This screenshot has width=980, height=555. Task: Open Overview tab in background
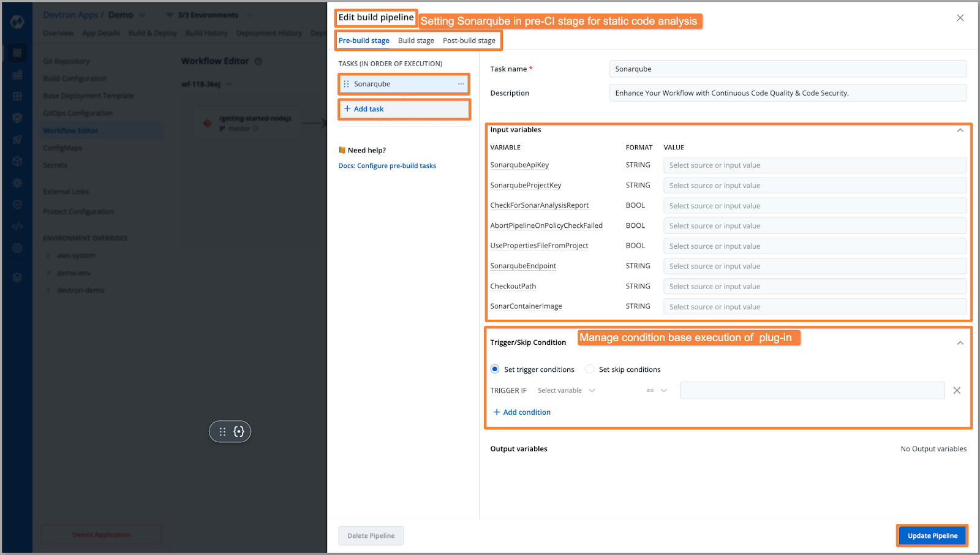(58, 33)
